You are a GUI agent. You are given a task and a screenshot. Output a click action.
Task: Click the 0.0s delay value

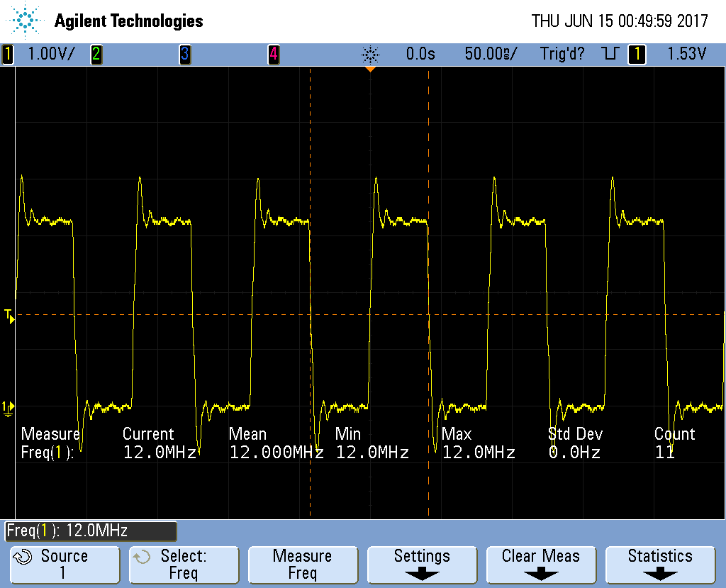[x=420, y=54]
